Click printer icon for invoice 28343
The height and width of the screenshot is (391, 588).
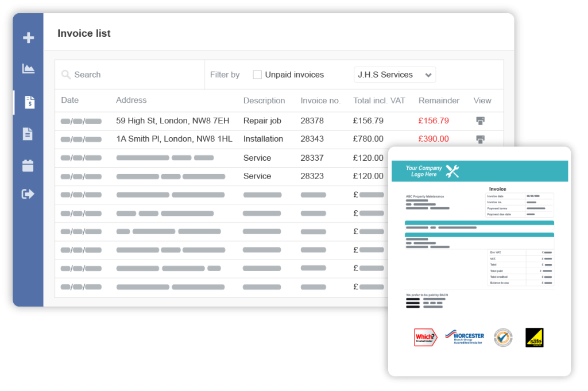coord(481,139)
